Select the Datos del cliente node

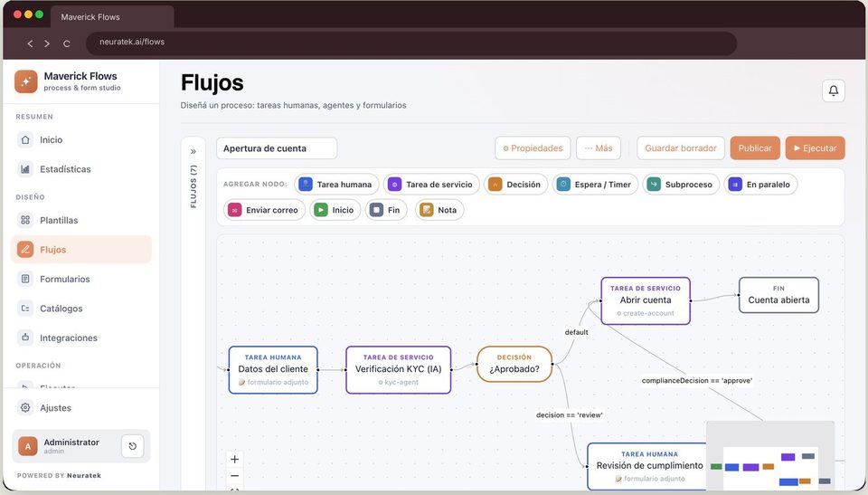click(x=273, y=370)
